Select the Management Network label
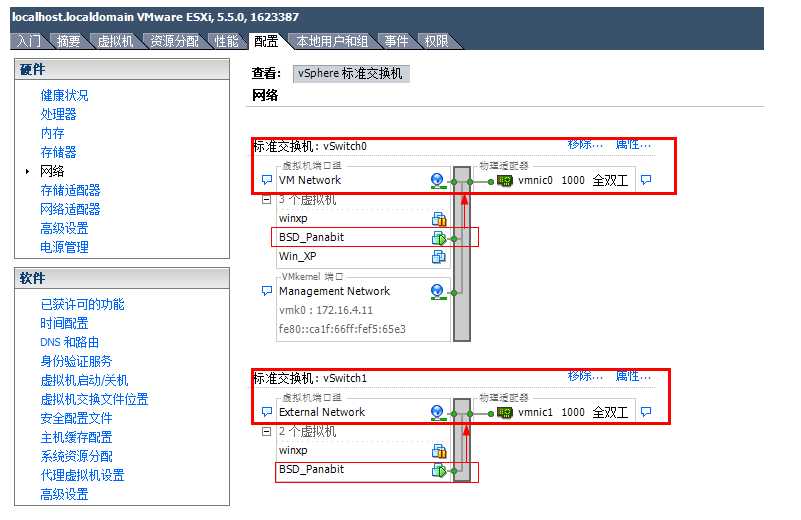 (334, 291)
